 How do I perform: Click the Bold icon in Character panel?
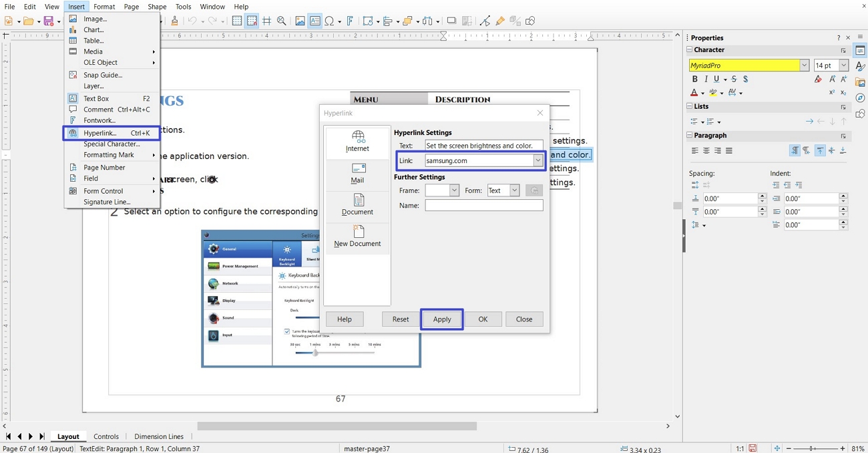pyautogui.click(x=694, y=79)
